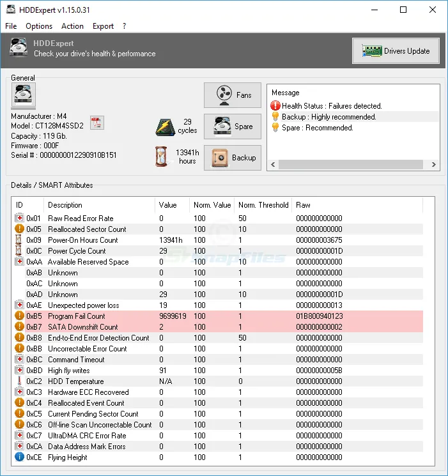Image resolution: width=448 pixels, height=476 pixels.
Task: Click the icon for 0xAA Available Reserved Space
Action: pyautogui.click(x=19, y=261)
